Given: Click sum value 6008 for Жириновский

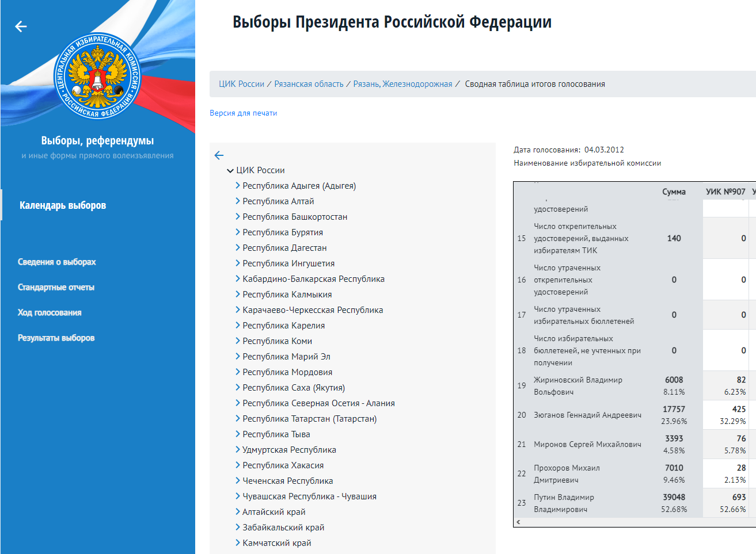Looking at the screenshot, I should pos(674,380).
